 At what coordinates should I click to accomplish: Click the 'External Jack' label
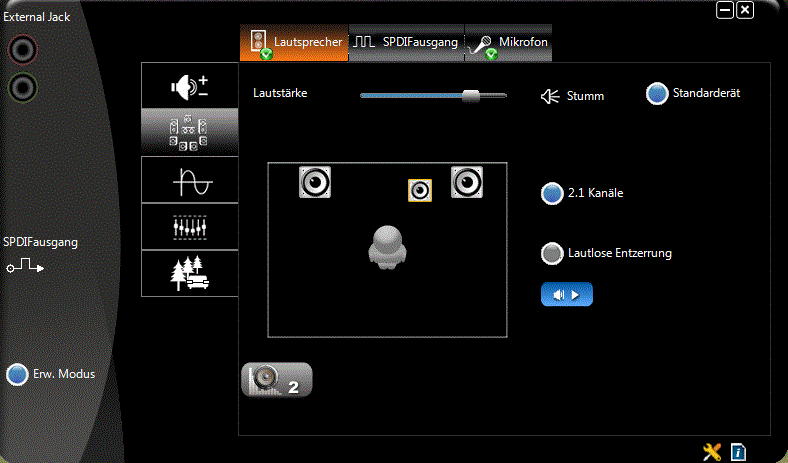pyautogui.click(x=37, y=17)
